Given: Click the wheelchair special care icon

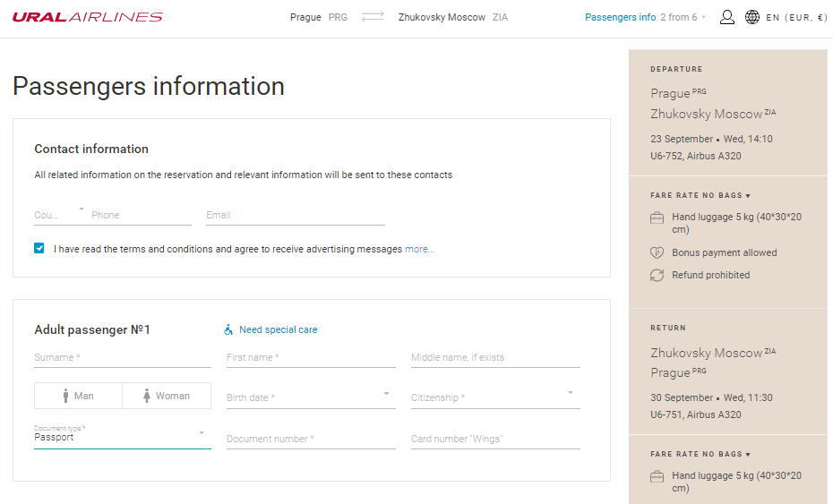Looking at the screenshot, I should (x=228, y=329).
